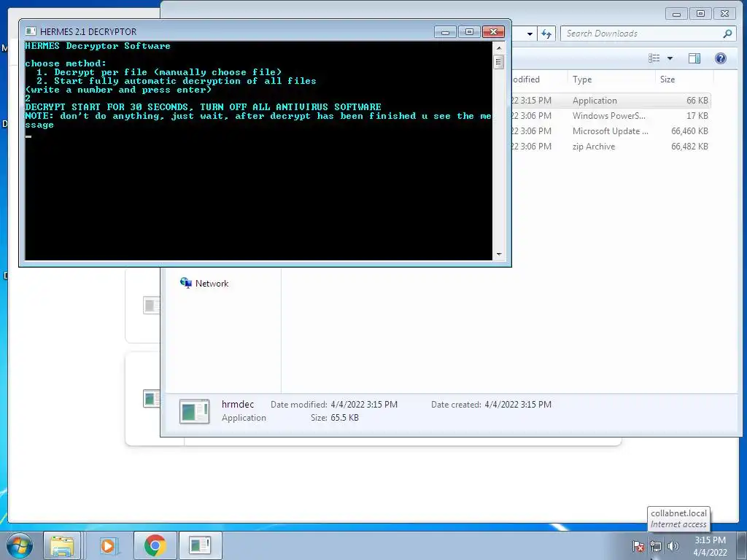Click the Explorer refresh address button
The width and height of the screenshot is (747, 560).
click(x=546, y=34)
